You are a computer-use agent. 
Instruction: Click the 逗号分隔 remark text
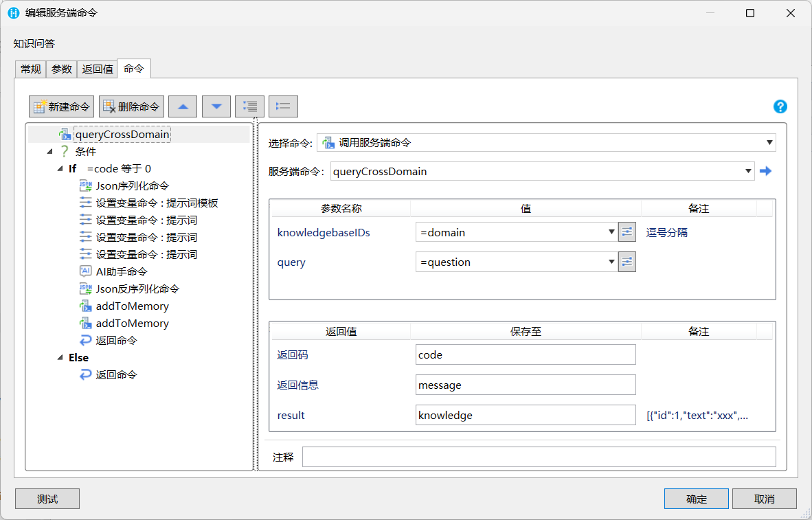[x=667, y=233]
